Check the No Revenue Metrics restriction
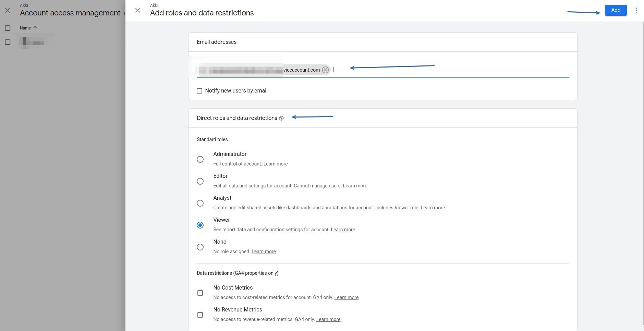 200,315
